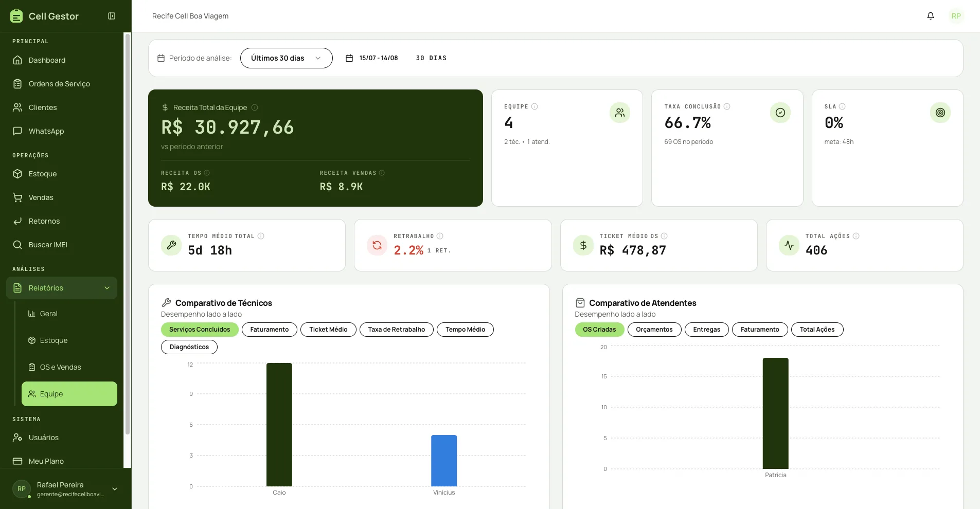The image size is (980, 509).
Task: Open Meu Plano page
Action: [62, 461]
